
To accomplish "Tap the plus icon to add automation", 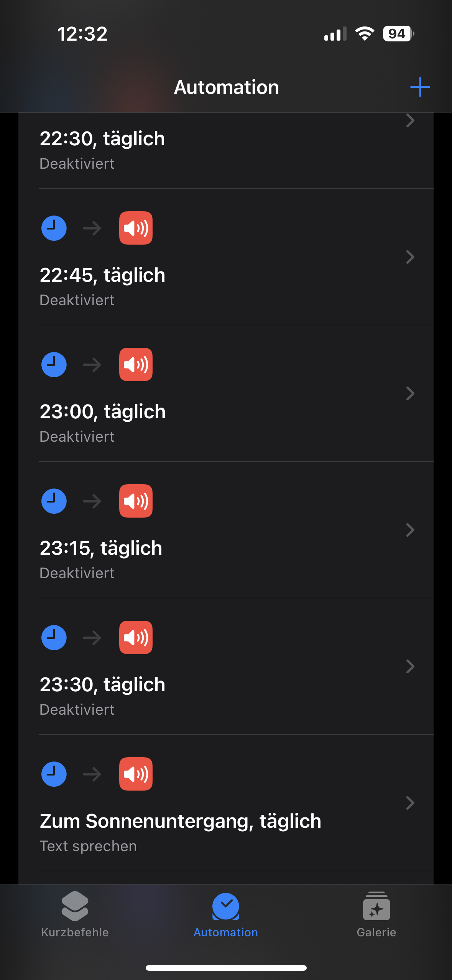I will pyautogui.click(x=420, y=87).
